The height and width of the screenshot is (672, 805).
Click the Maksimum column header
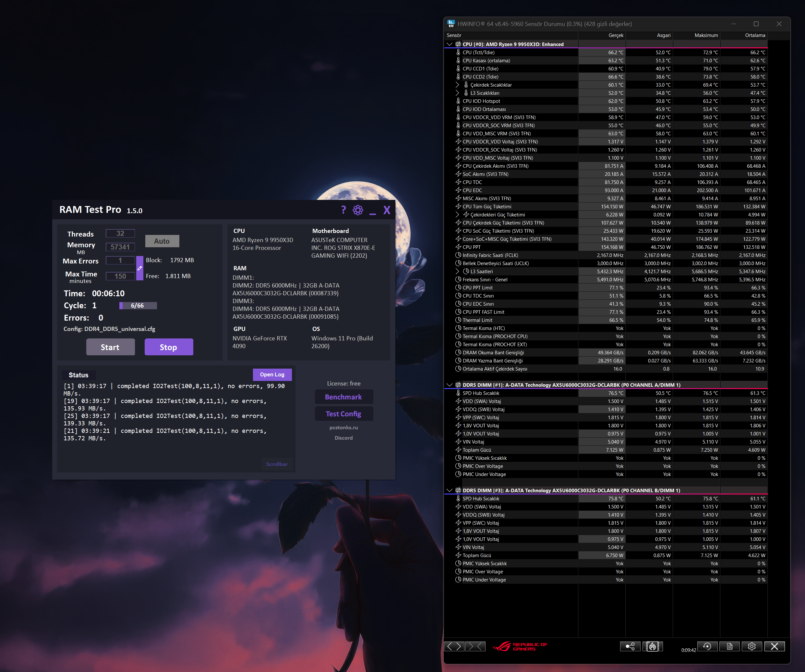697,35
